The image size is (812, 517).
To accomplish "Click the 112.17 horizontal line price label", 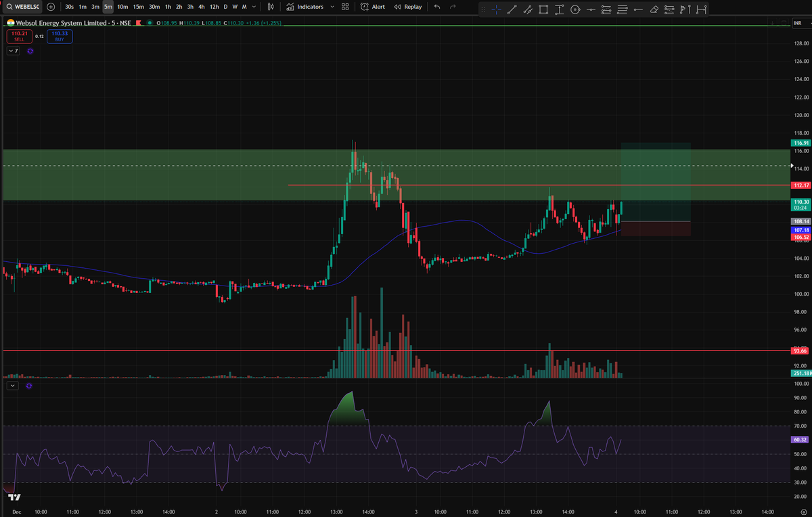I will [x=800, y=185].
